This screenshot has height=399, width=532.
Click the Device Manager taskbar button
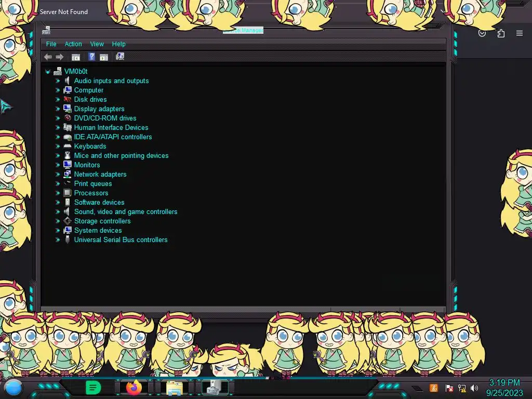tap(216, 388)
